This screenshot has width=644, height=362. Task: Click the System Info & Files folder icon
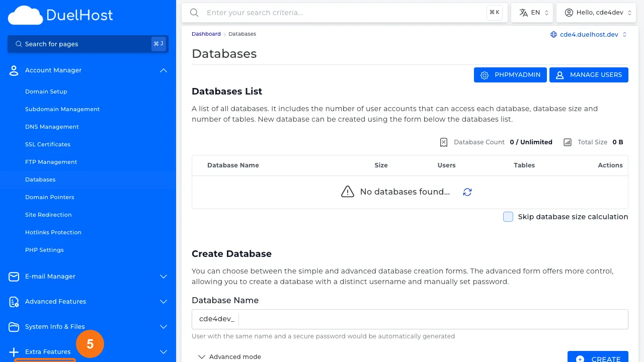point(14,327)
